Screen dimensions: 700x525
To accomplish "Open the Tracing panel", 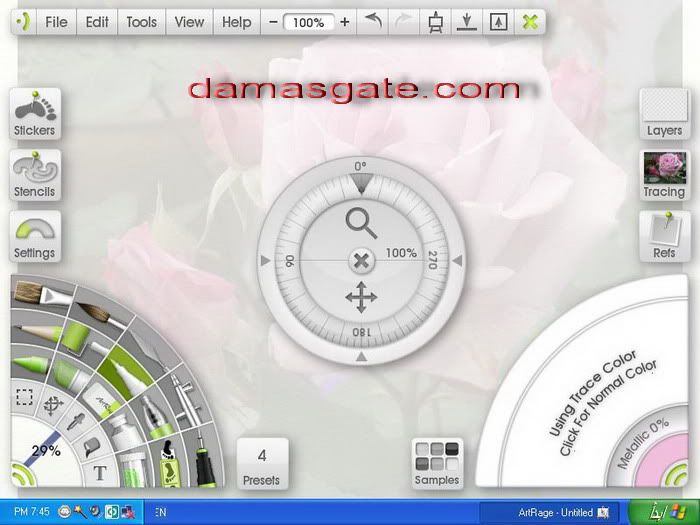I will [x=665, y=175].
